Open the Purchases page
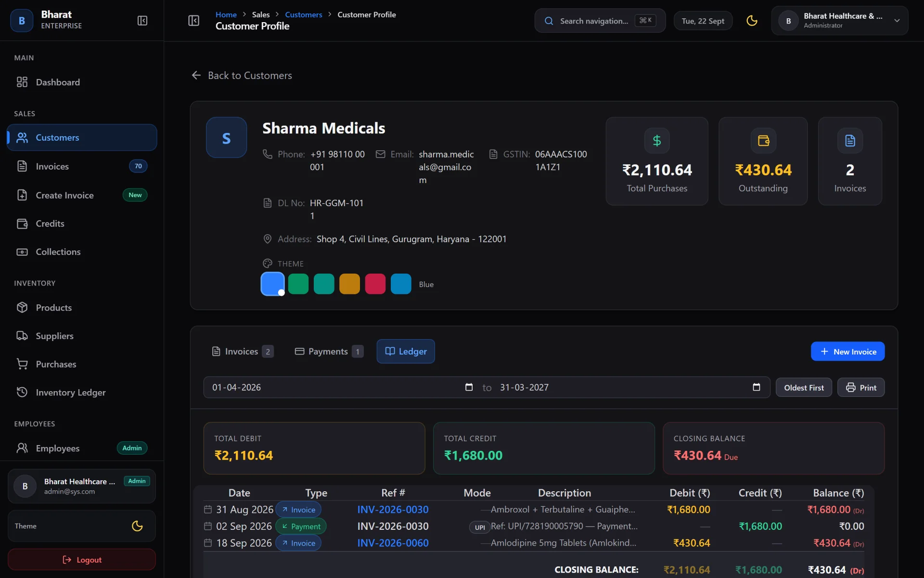Image resolution: width=924 pixels, height=578 pixels. click(x=82, y=364)
